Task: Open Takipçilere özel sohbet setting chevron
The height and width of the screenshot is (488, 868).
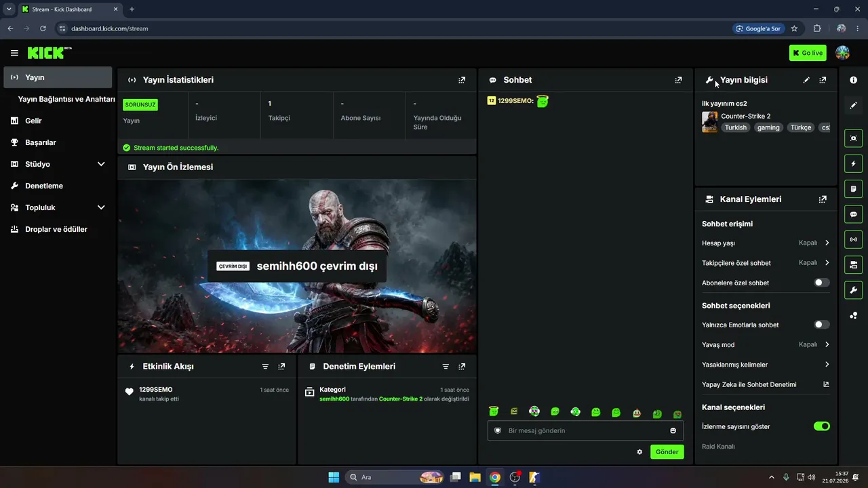Action: coord(827,263)
